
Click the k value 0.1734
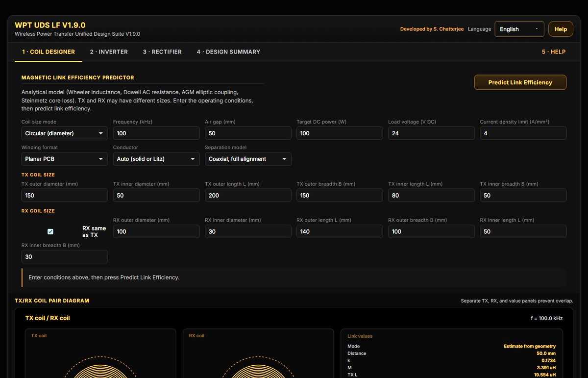(548, 360)
